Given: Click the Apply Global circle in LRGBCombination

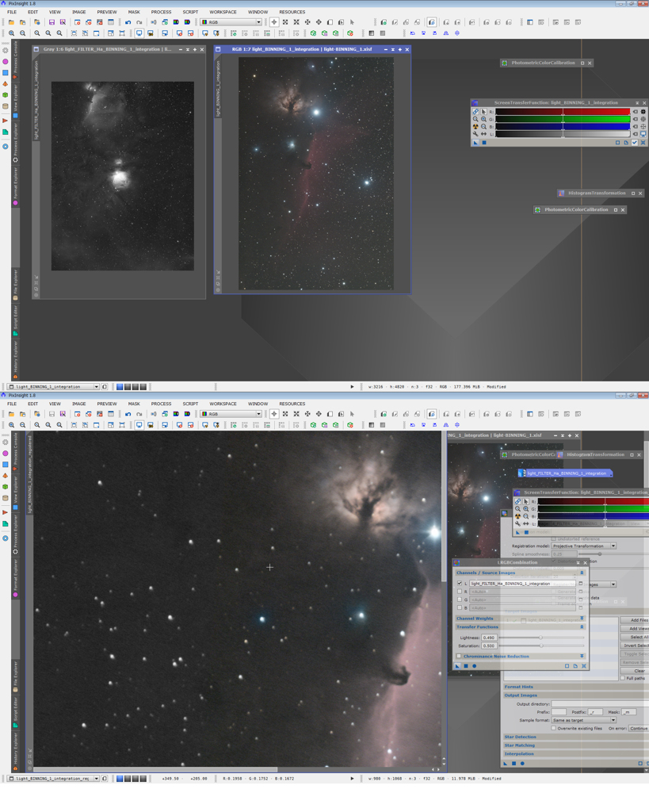Looking at the screenshot, I should click(475, 666).
